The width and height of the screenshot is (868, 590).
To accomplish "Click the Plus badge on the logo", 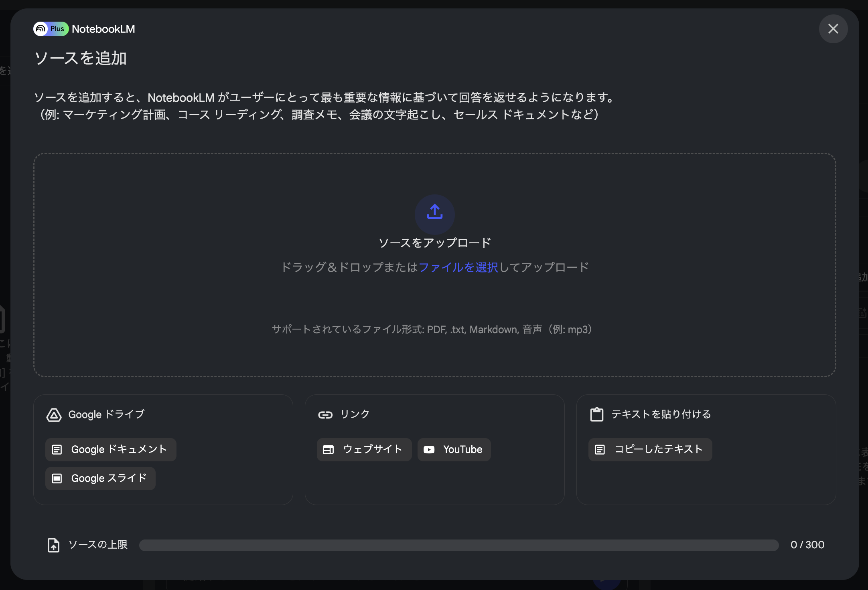I will [57, 28].
